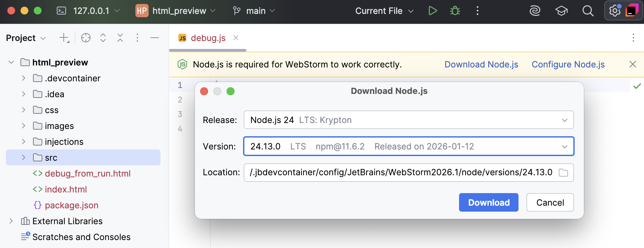Click into the Location path field
The height and width of the screenshot is (248, 644).
(401, 173)
